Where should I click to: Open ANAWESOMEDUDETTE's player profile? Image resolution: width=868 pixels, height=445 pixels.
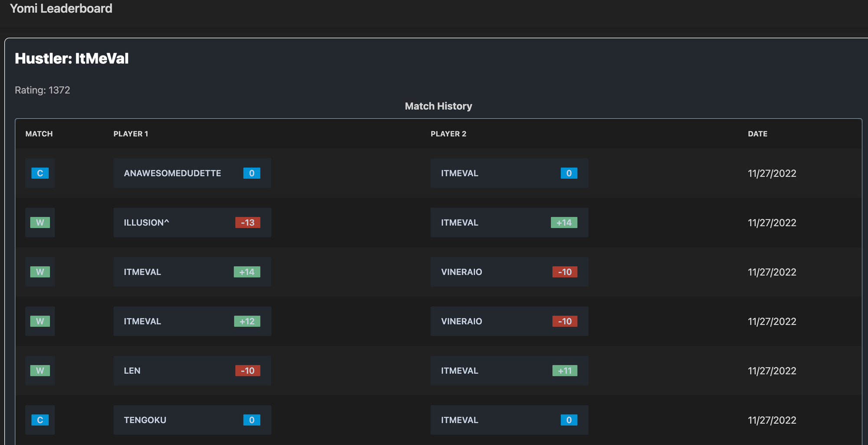click(x=172, y=173)
